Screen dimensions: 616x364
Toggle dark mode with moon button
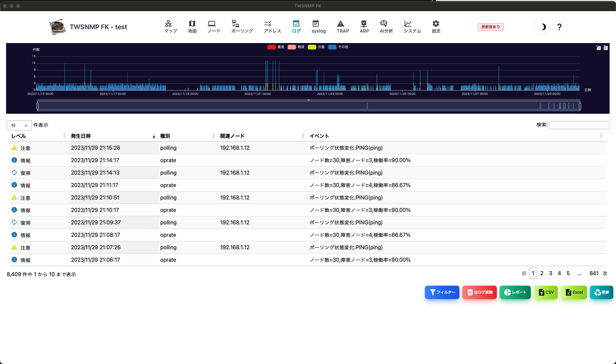click(x=543, y=27)
